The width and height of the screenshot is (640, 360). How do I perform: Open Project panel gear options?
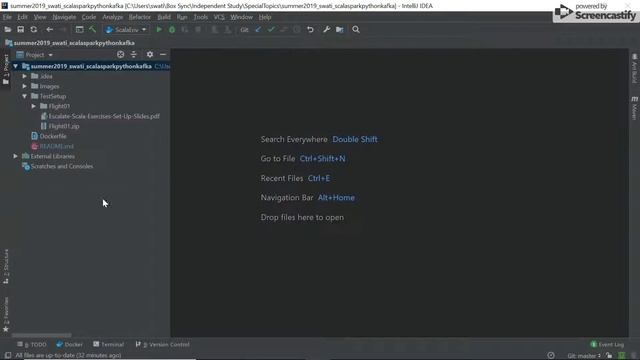[x=150, y=54]
